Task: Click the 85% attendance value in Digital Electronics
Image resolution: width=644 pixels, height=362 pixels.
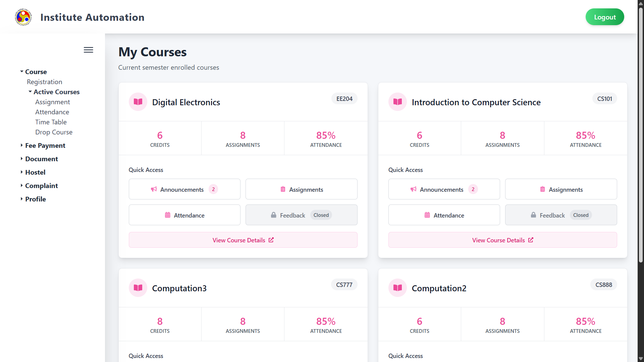Action: point(326,135)
